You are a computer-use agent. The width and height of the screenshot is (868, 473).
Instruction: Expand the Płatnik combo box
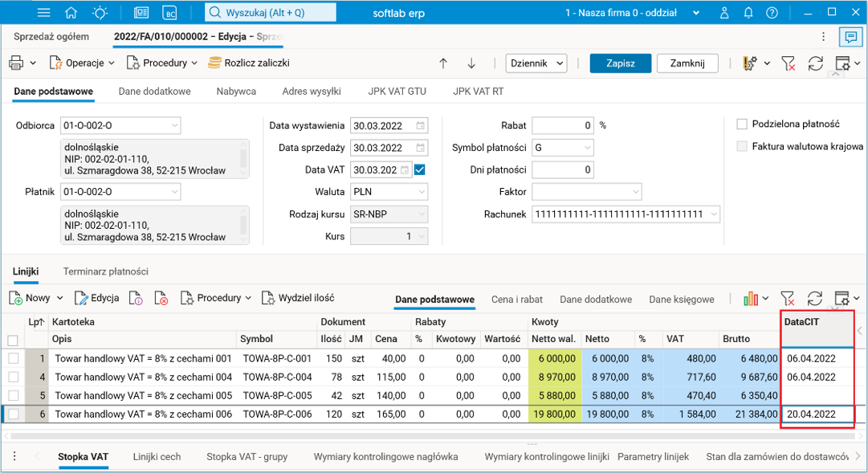174,192
